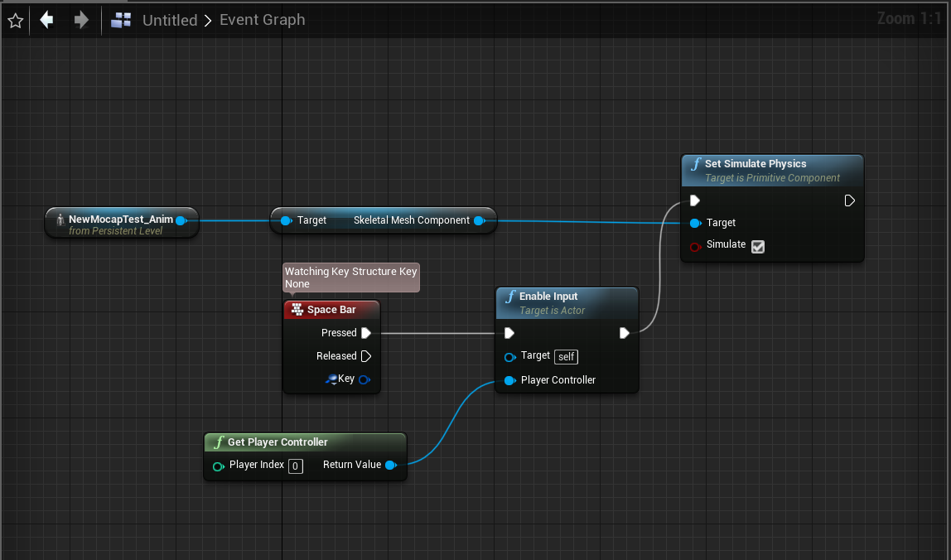Click the Simulate boolean input pin
This screenshot has width=951, height=560.
coord(694,246)
